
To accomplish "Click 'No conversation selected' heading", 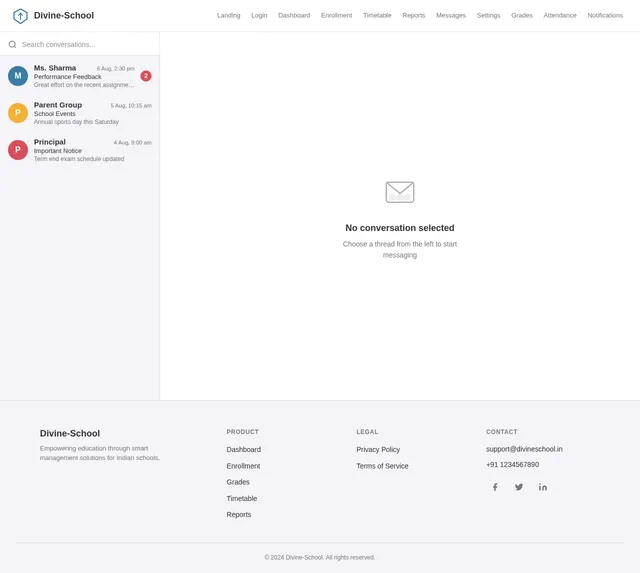I will [x=400, y=228].
